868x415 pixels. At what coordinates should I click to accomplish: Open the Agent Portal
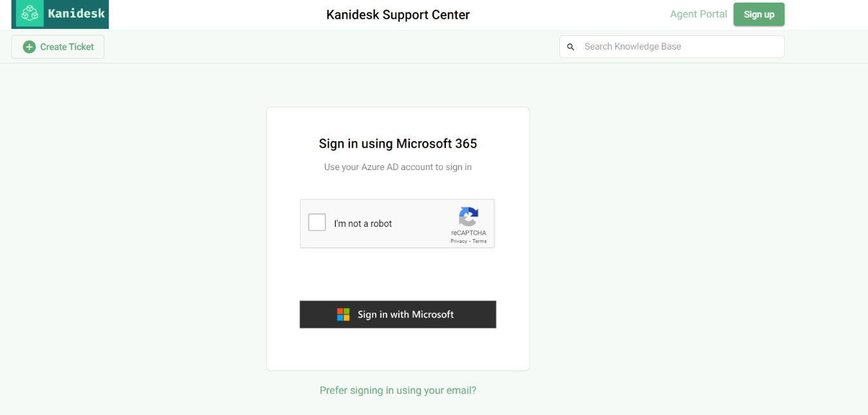click(x=699, y=14)
